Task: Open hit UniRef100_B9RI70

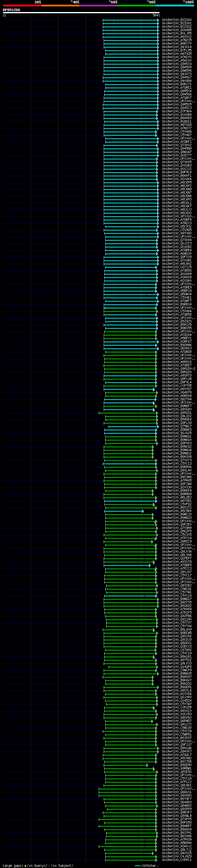Action: coord(176,43)
